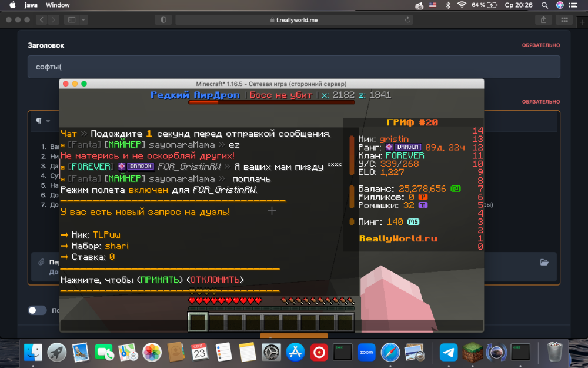Screen dimensions: 588x368
Task: Toggle the switch below the editor
Action: [x=37, y=310]
